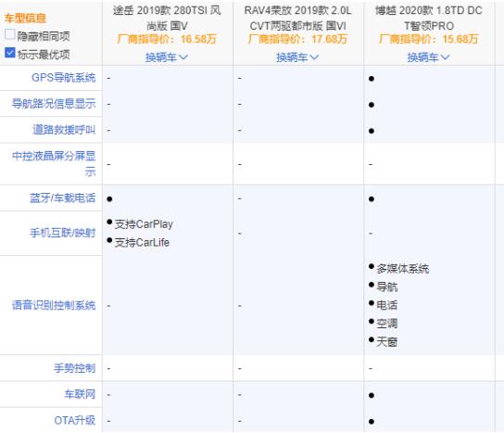Image resolution: width=504 pixels, height=433 pixels.
Task: Click the GPS导航系统 row label
Action: [64, 78]
